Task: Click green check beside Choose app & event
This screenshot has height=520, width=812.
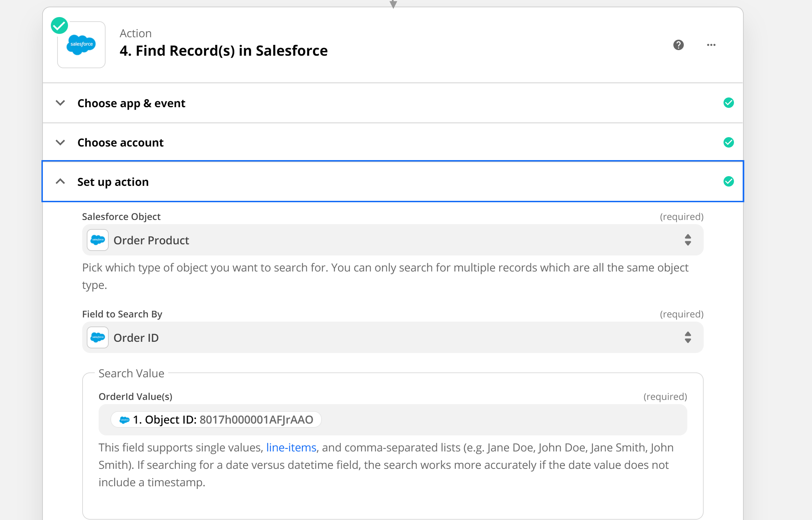Action: point(728,103)
